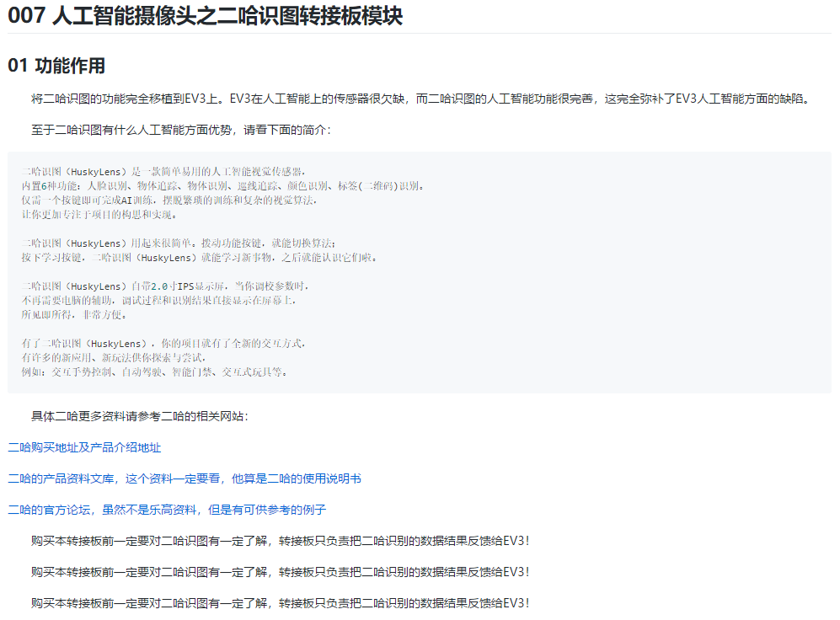This screenshot has height=620, width=840.
Task: Click the line 不再需要电脑的辅助
Action: (159, 301)
